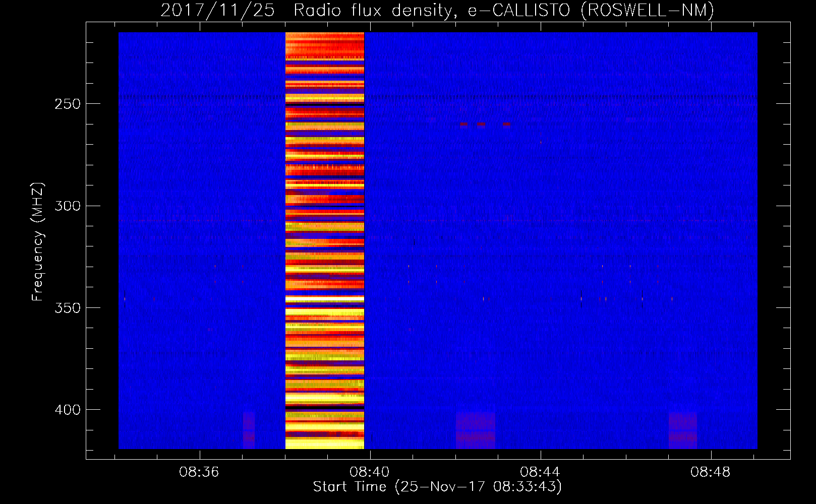Click the purple patch below 400 MHz near 08:42
The height and width of the screenshot is (504, 816).
[476, 430]
